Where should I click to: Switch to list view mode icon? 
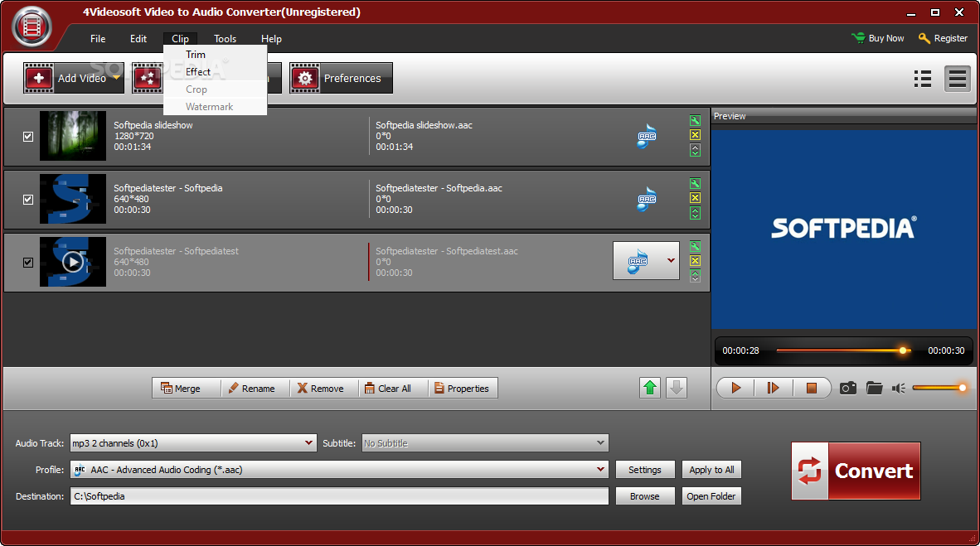923,79
